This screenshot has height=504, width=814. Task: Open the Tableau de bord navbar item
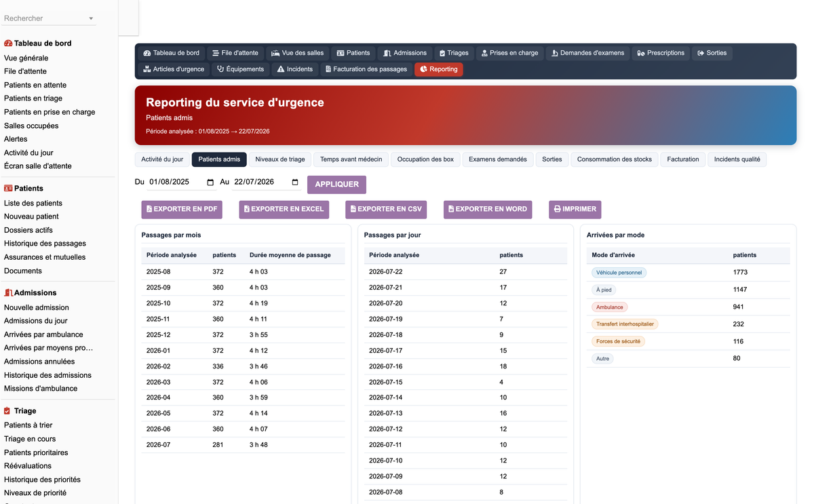coord(171,53)
